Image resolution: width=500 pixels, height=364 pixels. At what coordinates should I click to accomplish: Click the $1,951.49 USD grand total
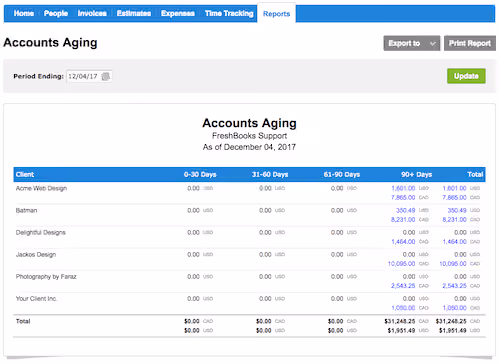pos(453,331)
